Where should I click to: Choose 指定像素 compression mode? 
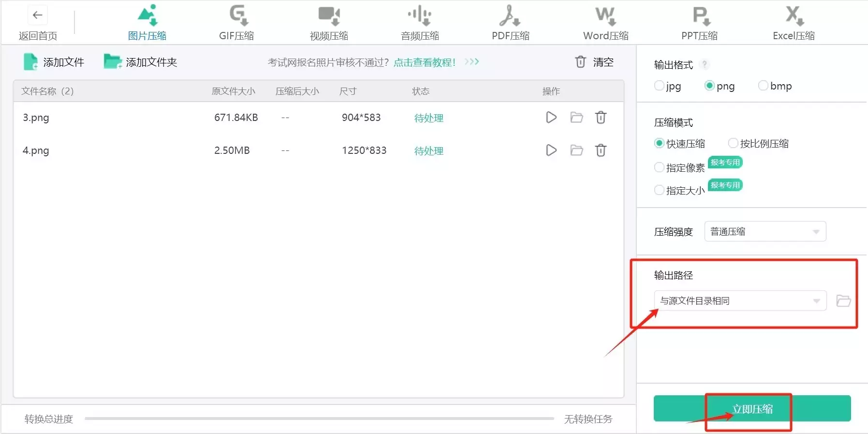[679, 168]
